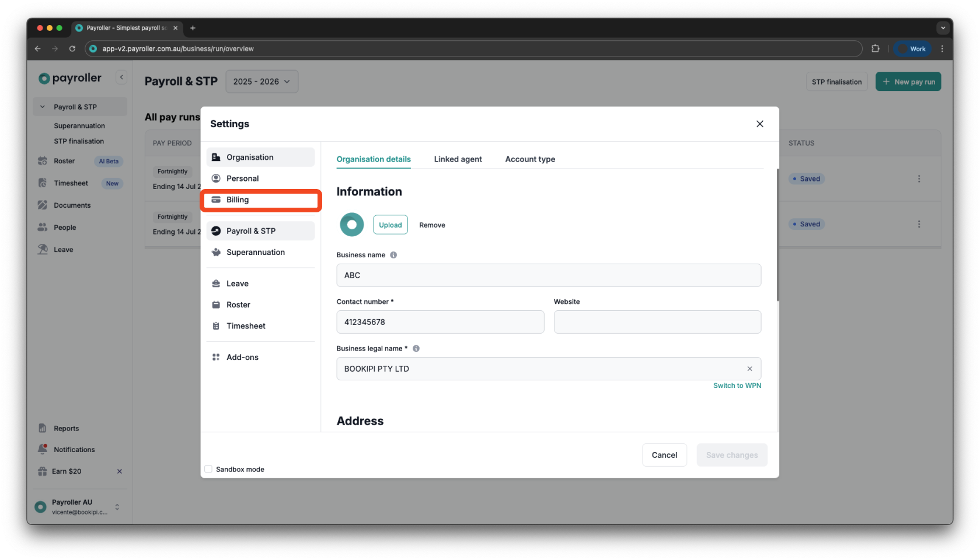Open Documents from the left sidebar
The height and width of the screenshot is (560, 980).
click(x=72, y=205)
